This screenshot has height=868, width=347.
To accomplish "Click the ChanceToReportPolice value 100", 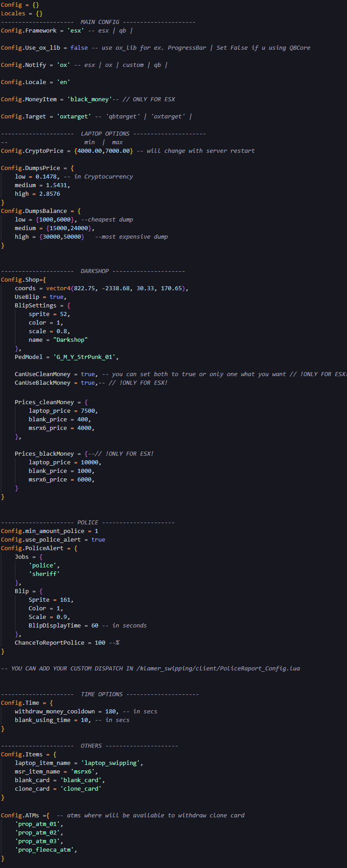I will tap(100, 642).
